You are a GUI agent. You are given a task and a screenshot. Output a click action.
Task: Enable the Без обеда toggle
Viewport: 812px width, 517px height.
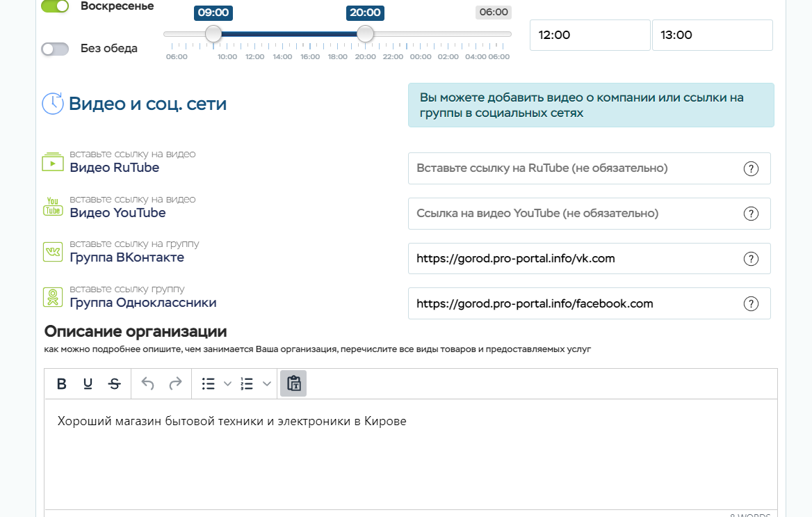[55, 49]
